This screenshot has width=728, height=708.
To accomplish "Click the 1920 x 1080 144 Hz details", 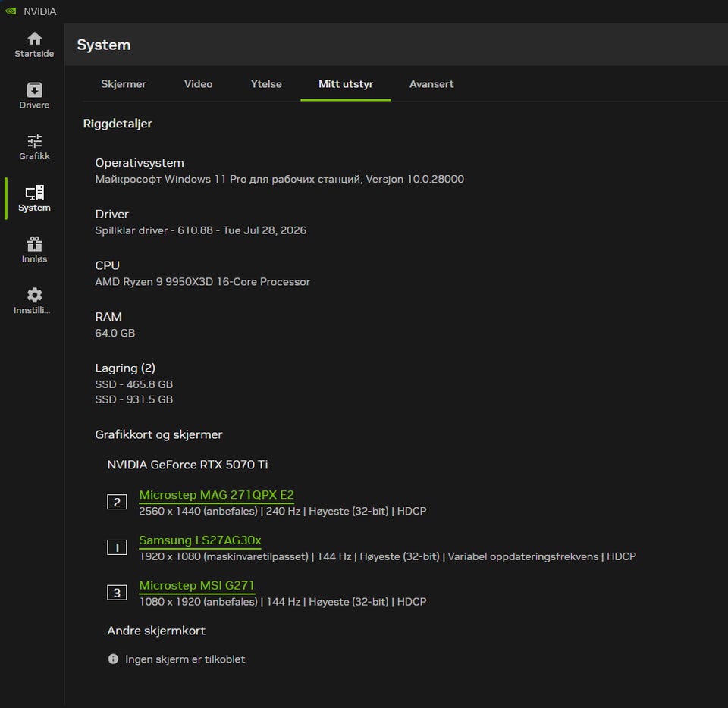I will click(388, 556).
